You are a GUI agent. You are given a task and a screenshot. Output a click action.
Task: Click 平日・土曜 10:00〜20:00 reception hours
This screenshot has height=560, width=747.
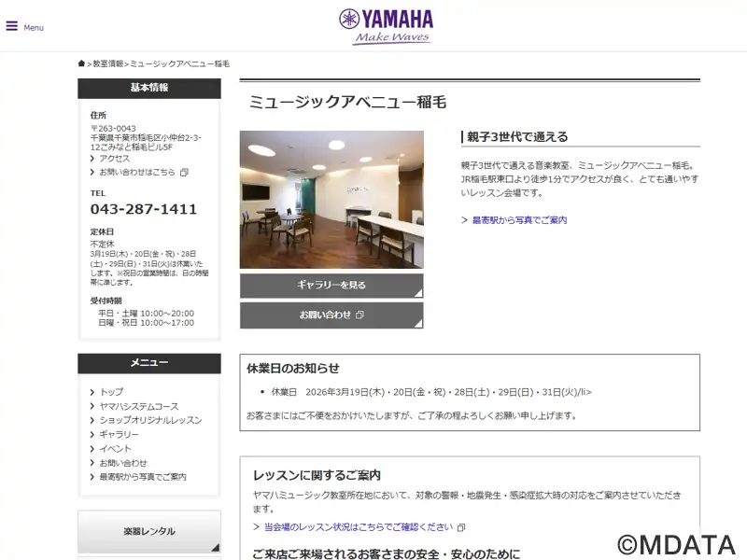[147, 314]
